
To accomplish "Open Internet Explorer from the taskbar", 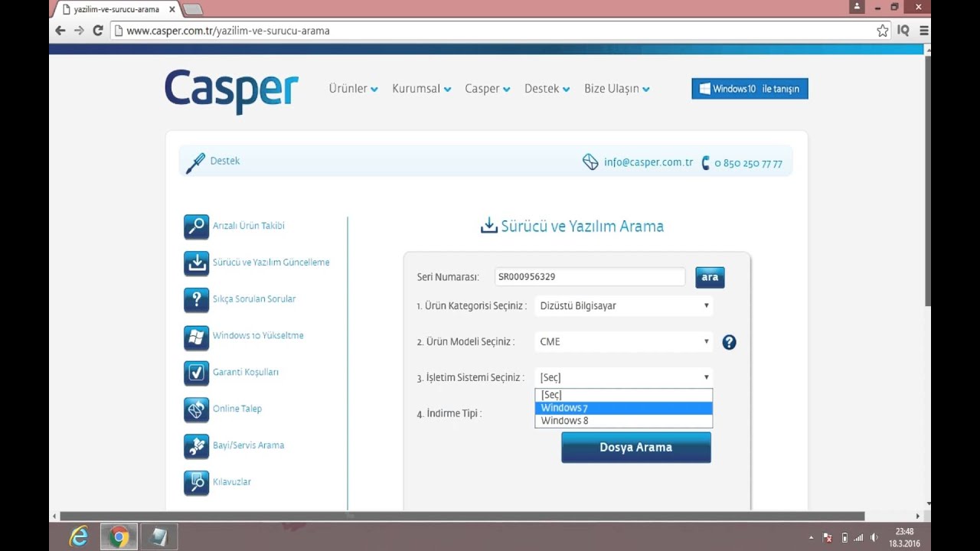I will pos(79,536).
